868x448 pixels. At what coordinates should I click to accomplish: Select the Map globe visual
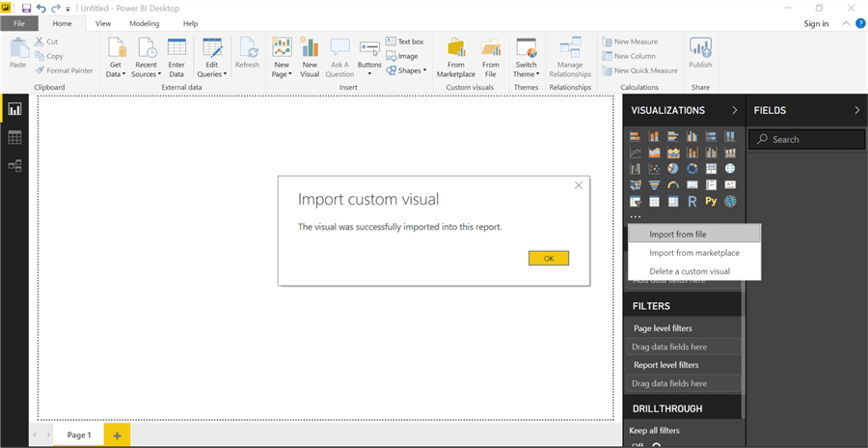click(x=730, y=169)
